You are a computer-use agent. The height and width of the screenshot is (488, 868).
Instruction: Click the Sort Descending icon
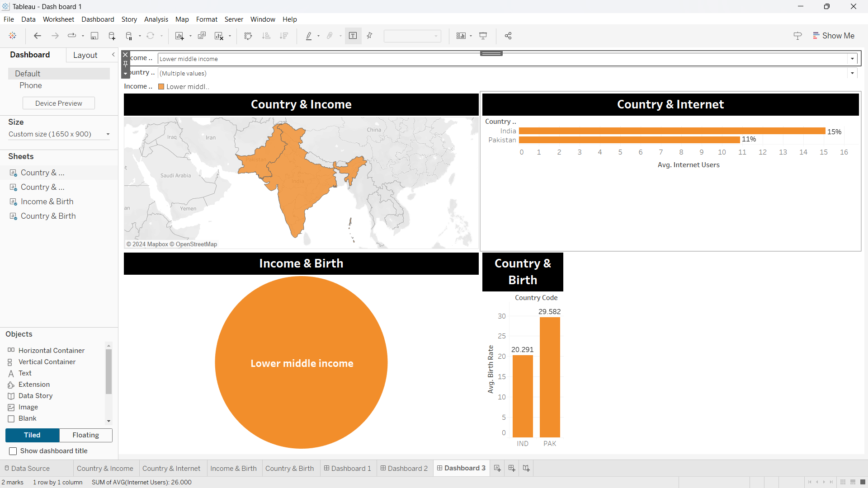(284, 36)
